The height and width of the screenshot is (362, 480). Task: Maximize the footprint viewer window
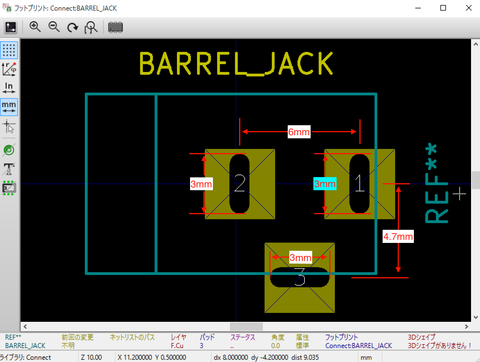click(x=443, y=8)
